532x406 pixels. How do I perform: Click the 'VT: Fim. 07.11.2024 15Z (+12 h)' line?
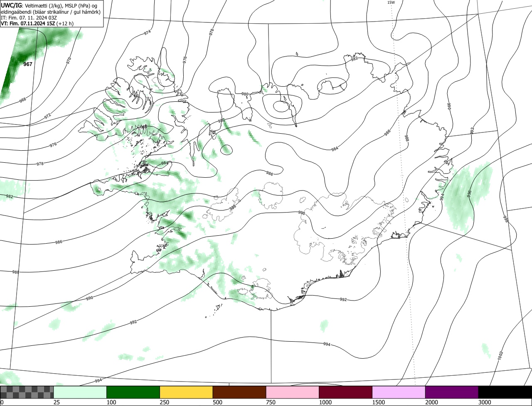37,24
